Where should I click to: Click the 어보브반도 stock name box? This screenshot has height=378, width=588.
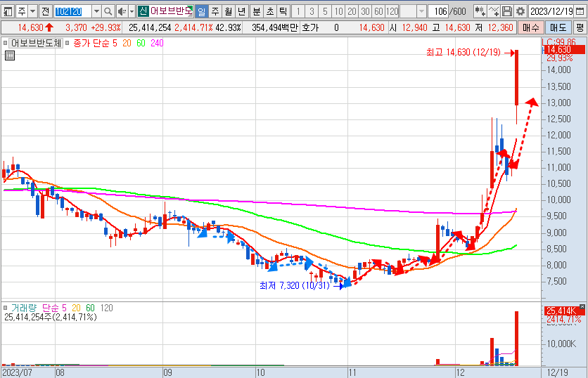[x=172, y=11]
